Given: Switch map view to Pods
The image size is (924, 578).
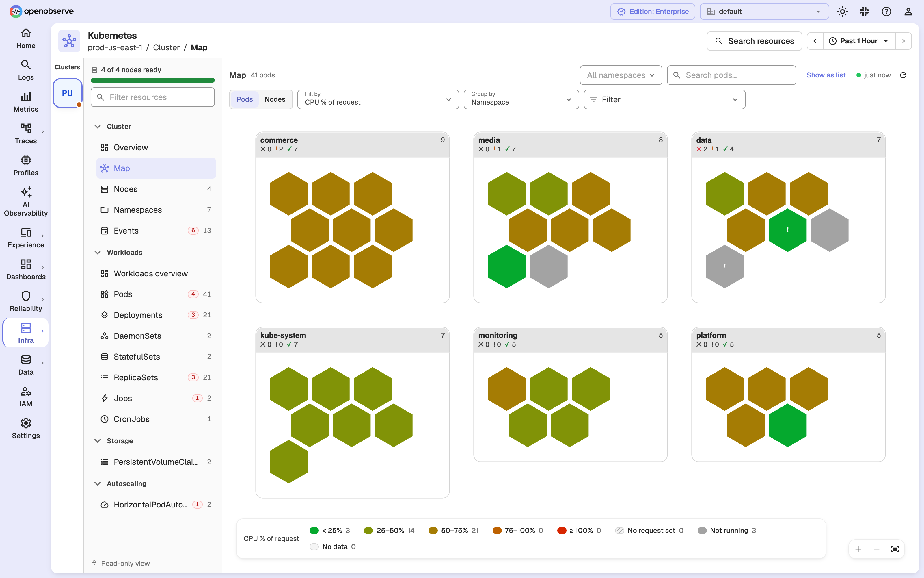Looking at the screenshot, I should [x=245, y=99].
